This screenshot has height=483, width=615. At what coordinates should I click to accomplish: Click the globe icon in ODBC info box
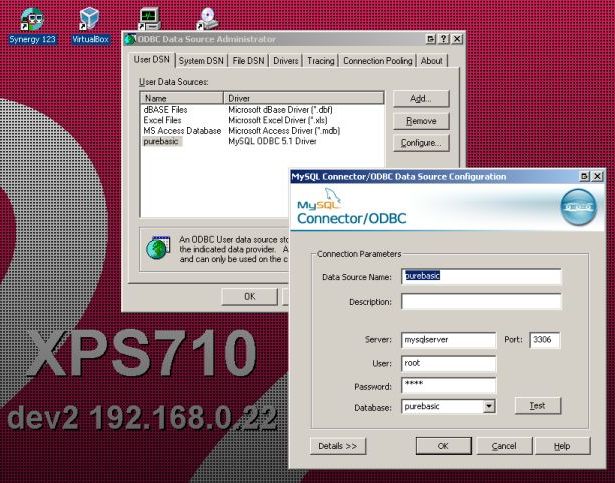(158, 248)
